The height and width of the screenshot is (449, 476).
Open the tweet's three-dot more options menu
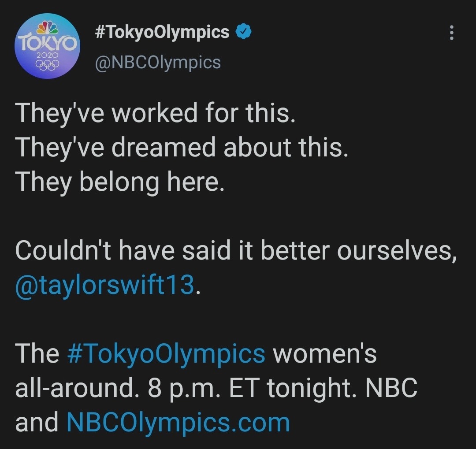point(452,33)
